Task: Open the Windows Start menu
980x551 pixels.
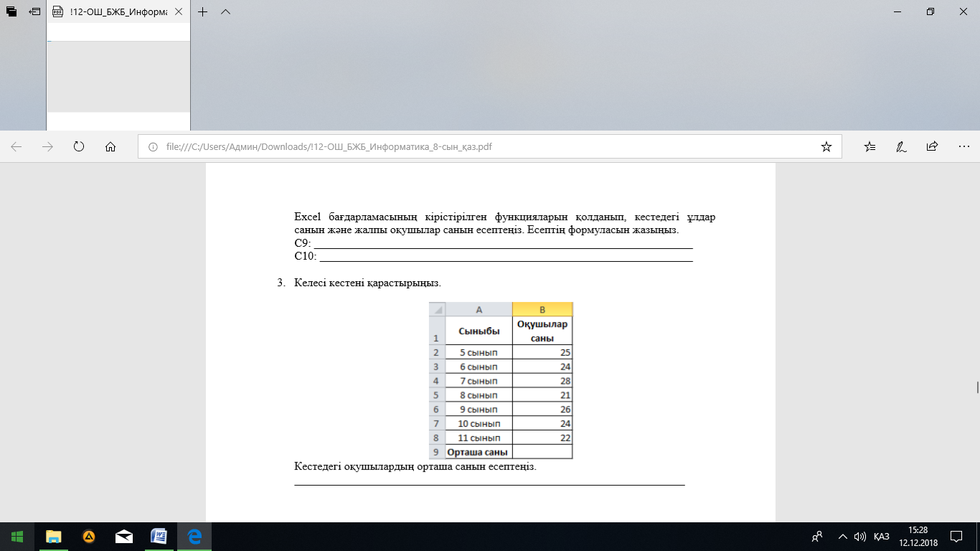Action: click(17, 537)
